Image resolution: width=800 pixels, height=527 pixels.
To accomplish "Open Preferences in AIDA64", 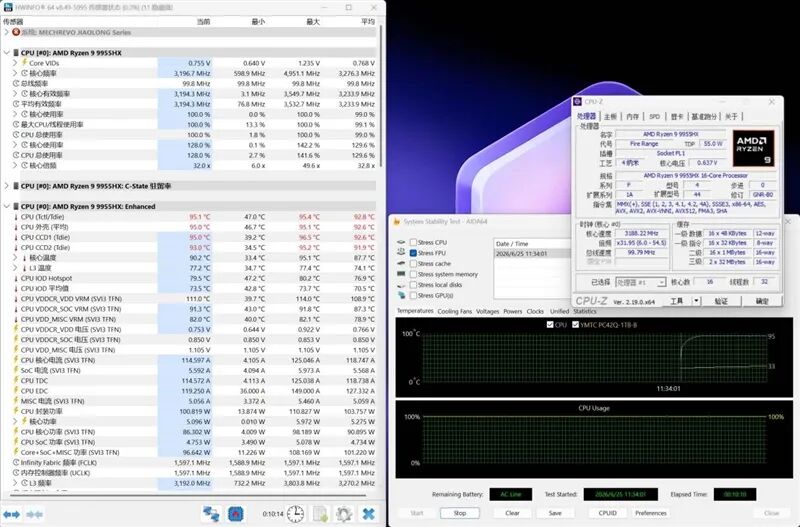I will click(x=651, y=513).
